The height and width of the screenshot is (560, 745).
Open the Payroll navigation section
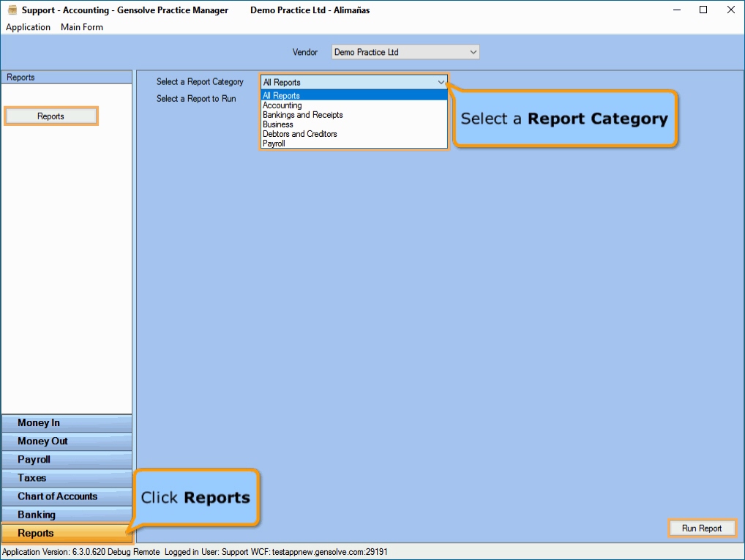pos(67,460)
